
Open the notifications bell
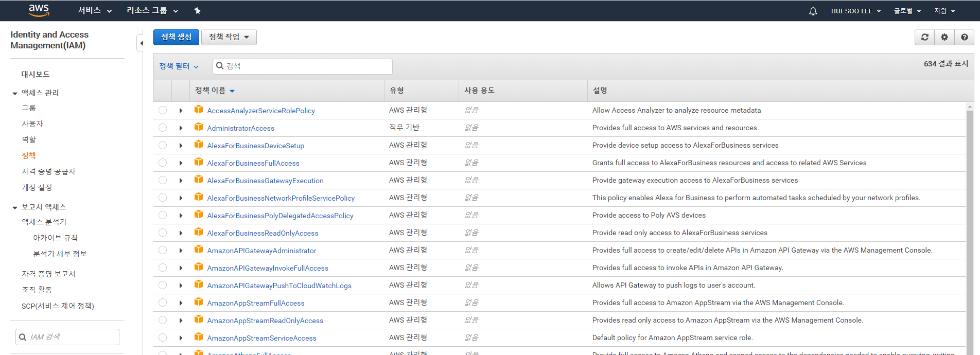813,11
